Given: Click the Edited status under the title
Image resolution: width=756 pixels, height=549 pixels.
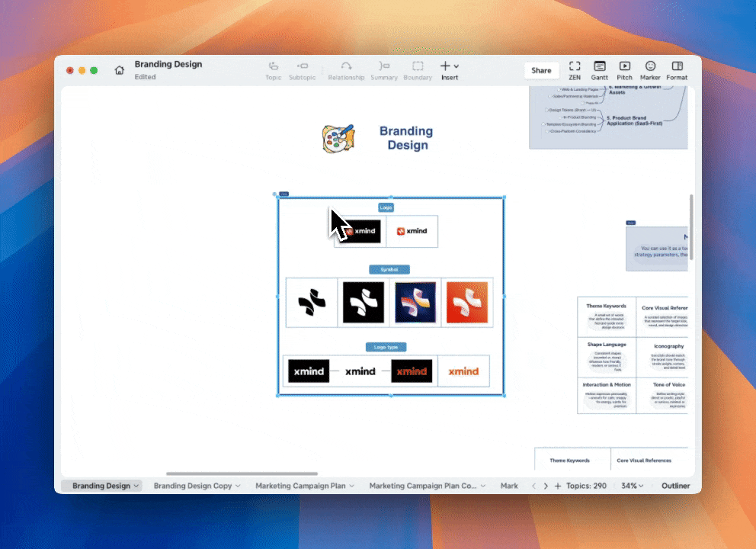Looking at the screenshot, I should point(145,77).
